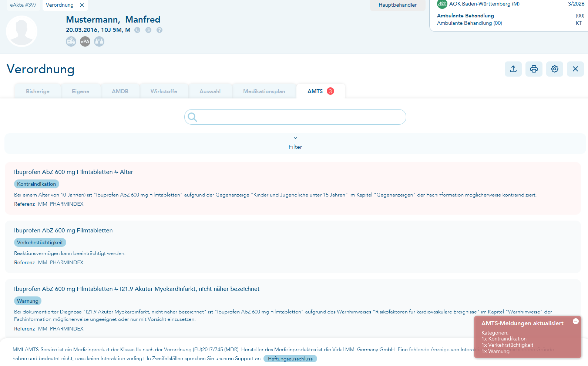Click the Hauptbehandler button

pos(397,5)
